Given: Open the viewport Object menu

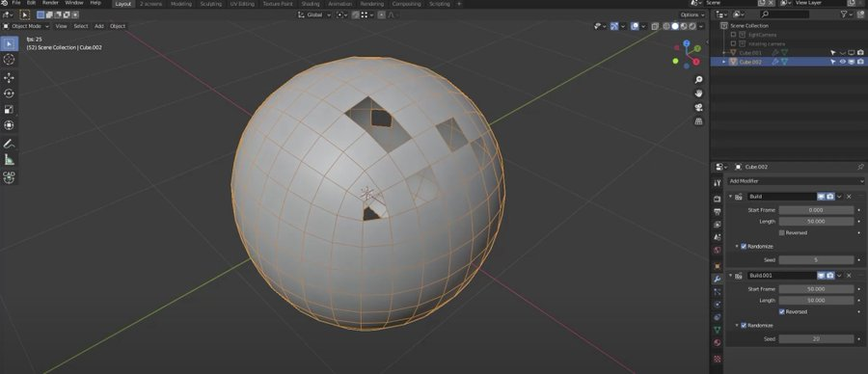Looking at the screenshot, I should pos(118,26).
